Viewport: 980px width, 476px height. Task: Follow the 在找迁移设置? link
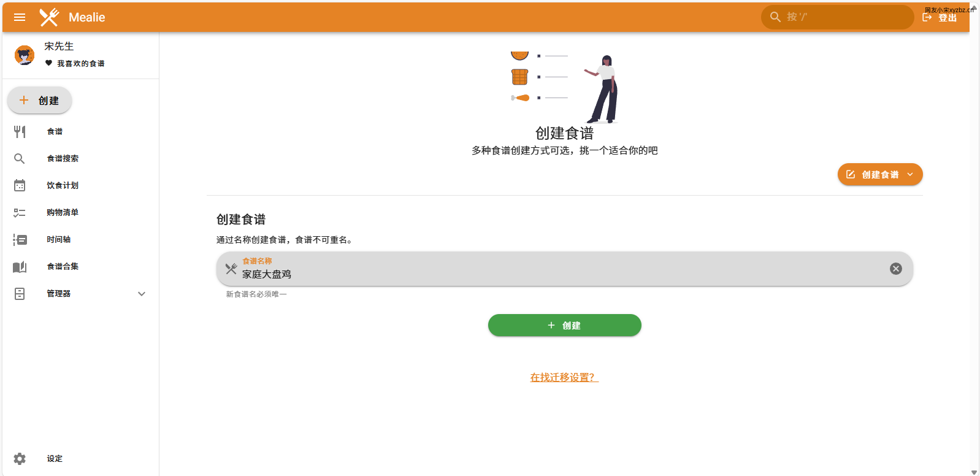[x=564, y=377]
